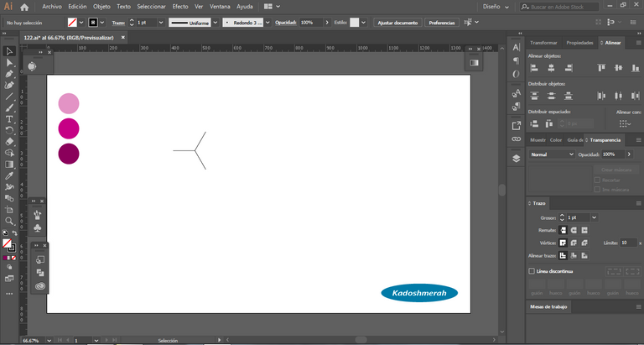Toggle the Recortar checkbox
Viewport: 644px width, 345px height.
[597, 180]
